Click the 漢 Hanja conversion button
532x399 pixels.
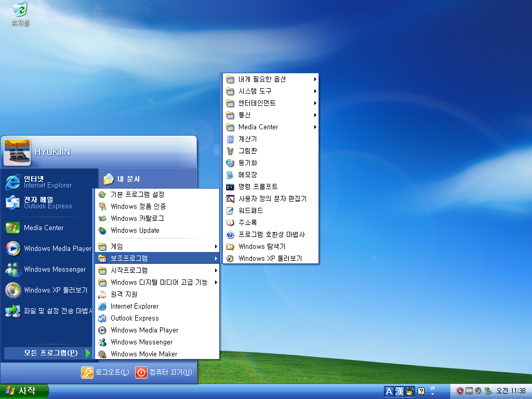[x=400, y=392]
